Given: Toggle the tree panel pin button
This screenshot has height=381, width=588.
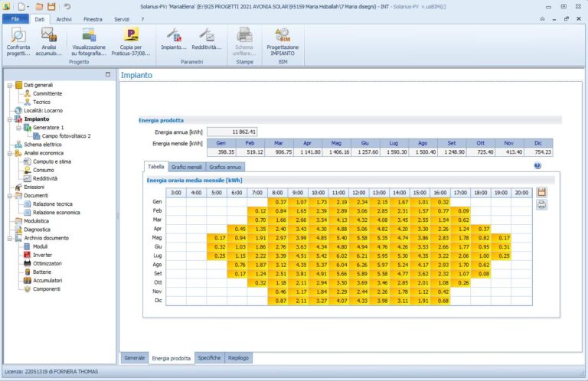Looking at the screenshot, I should tap(108, 74).
